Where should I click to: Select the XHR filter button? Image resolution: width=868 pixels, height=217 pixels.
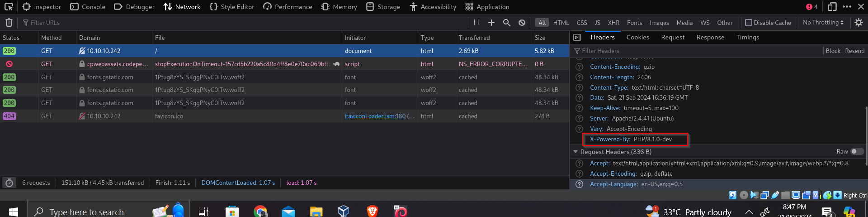613,23
